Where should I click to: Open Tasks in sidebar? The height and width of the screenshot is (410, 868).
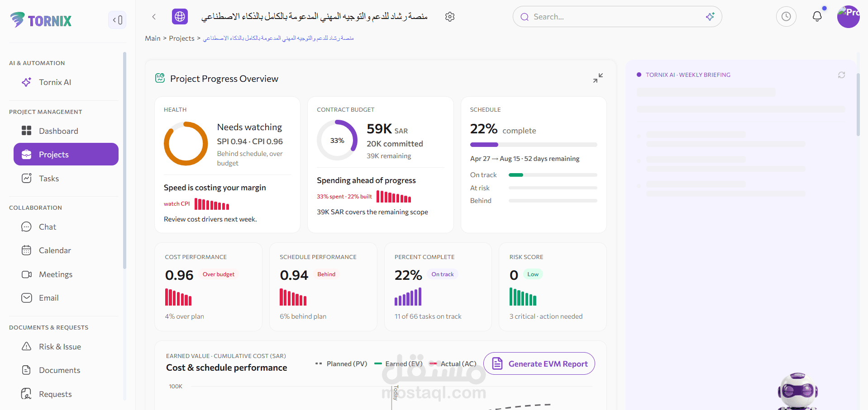click(x=66, y=179)
